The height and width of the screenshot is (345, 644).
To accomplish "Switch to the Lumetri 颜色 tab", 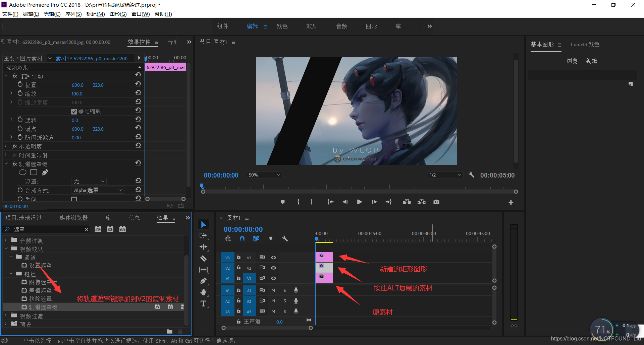I will tap(585, 44).
